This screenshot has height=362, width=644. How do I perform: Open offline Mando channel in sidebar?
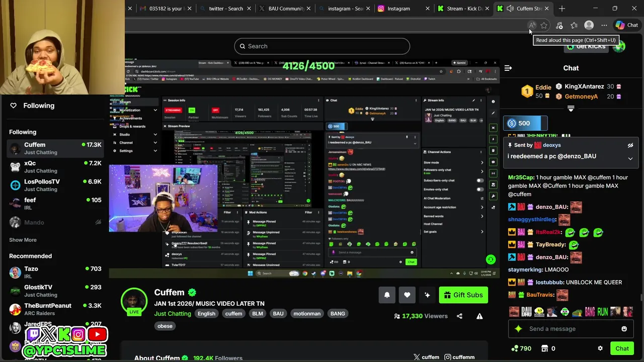pyautogui.click(x=55, y=222)
